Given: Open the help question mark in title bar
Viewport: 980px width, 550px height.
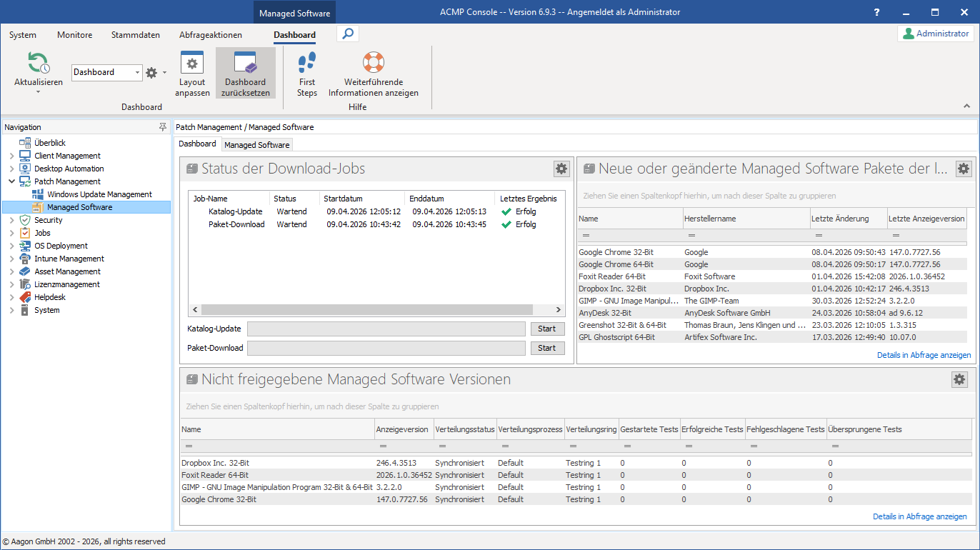Looking at the screenshot, I should coord(877,12).
